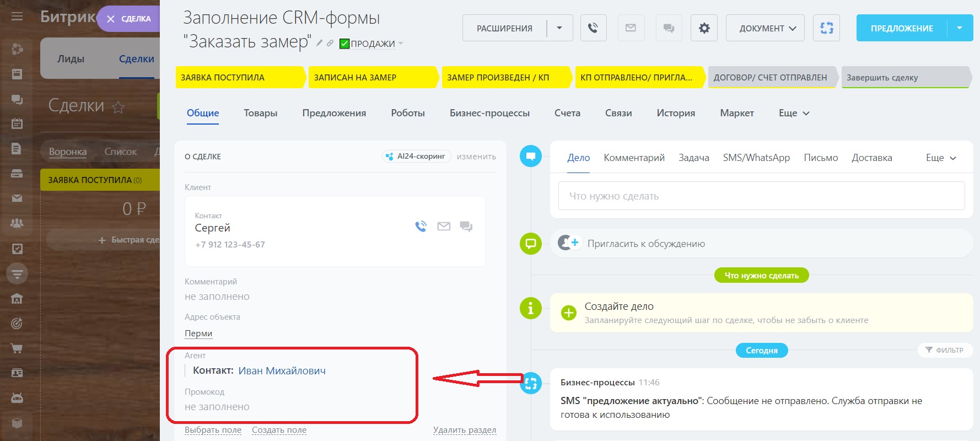Viewport: 980px width, 441px height.
Task: Click the business process icon button
Action: coord(826,28)
